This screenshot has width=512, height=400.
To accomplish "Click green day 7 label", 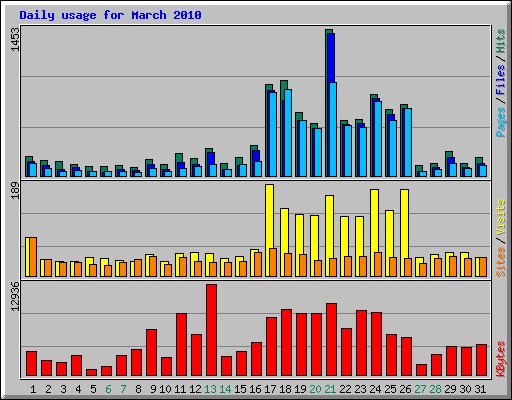I will click(x=123, y=389).
